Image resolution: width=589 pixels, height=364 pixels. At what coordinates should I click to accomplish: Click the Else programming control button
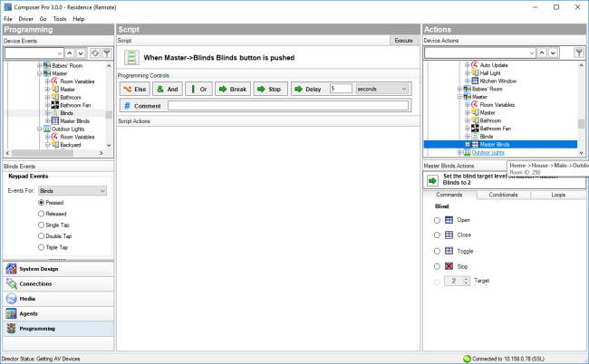135,89
